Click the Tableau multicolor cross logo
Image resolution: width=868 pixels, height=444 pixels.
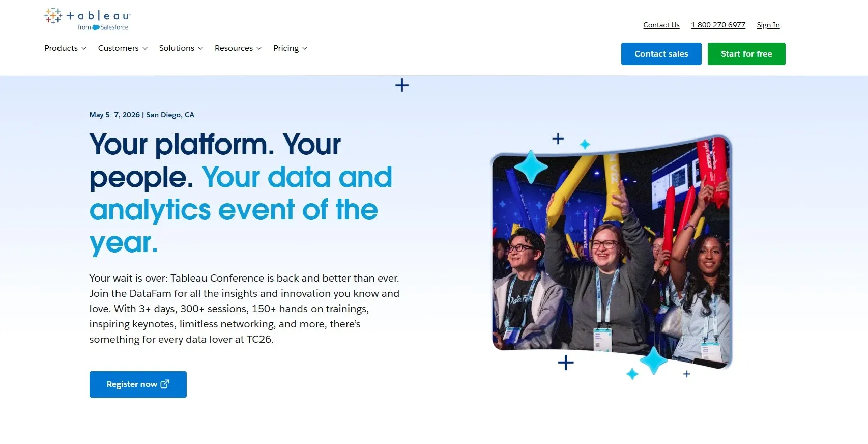[x=53, y=16]
